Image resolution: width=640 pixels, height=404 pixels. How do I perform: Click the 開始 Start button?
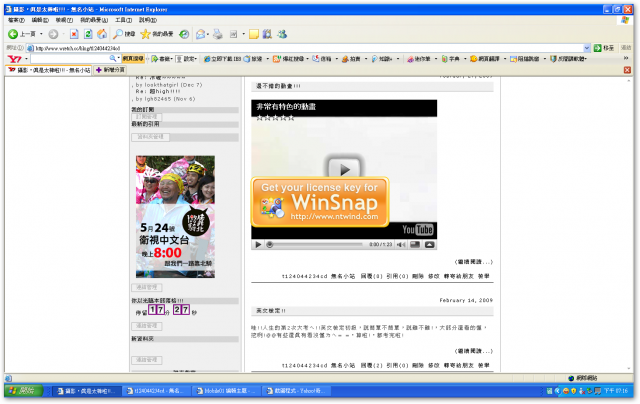[x=24, y=391]
